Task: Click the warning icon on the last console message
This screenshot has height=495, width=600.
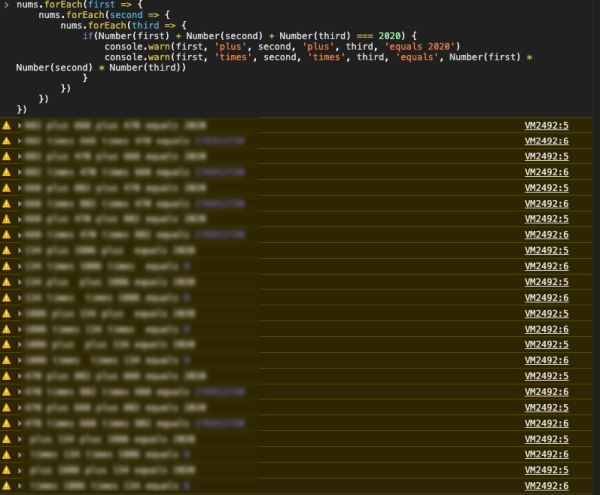Action: pos(7,486)
